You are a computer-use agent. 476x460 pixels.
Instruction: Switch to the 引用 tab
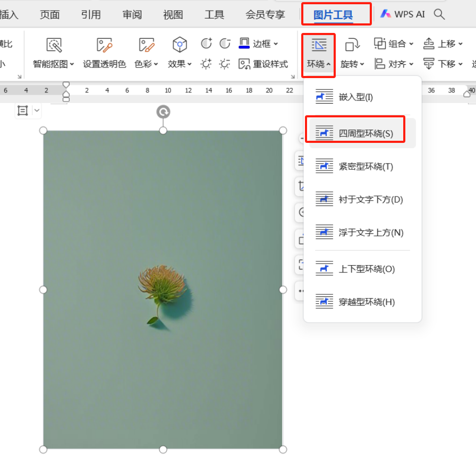(x=91, y=14)
